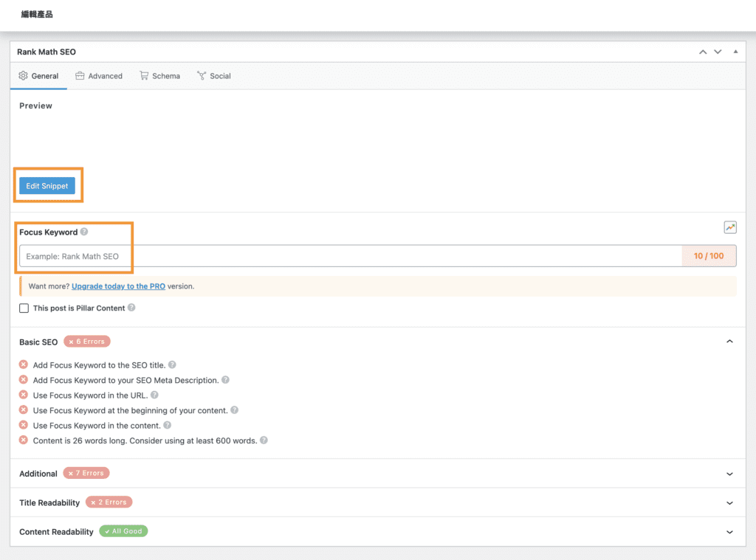The height and width of the screenshot is (560, 756).
Task: Open the Schema tab
Action: pyautogui.click(x=159, y=76)
